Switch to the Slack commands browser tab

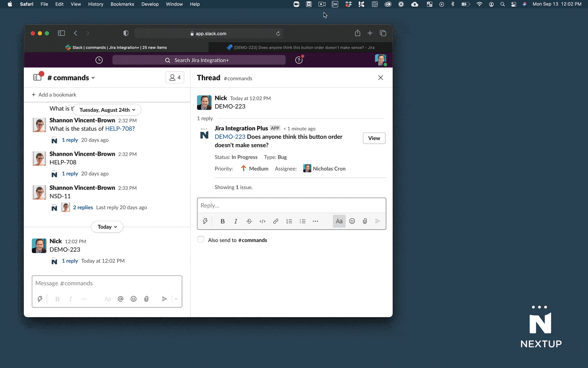(116, 47)
